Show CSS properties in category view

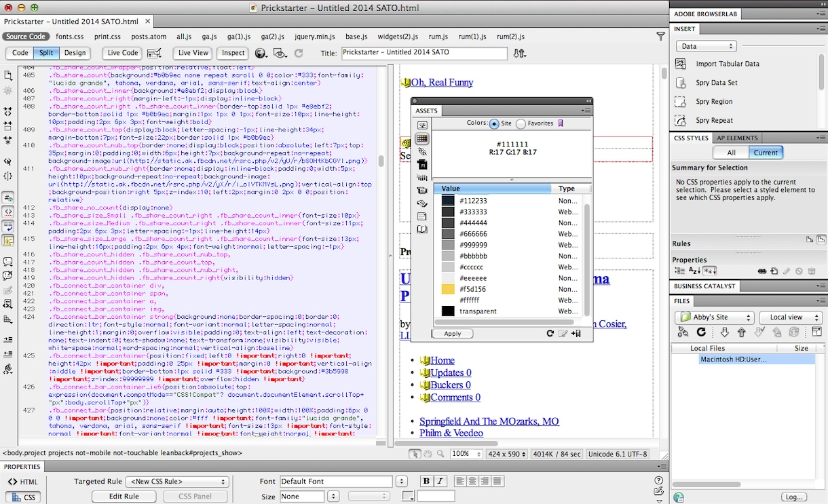(681, 271)
